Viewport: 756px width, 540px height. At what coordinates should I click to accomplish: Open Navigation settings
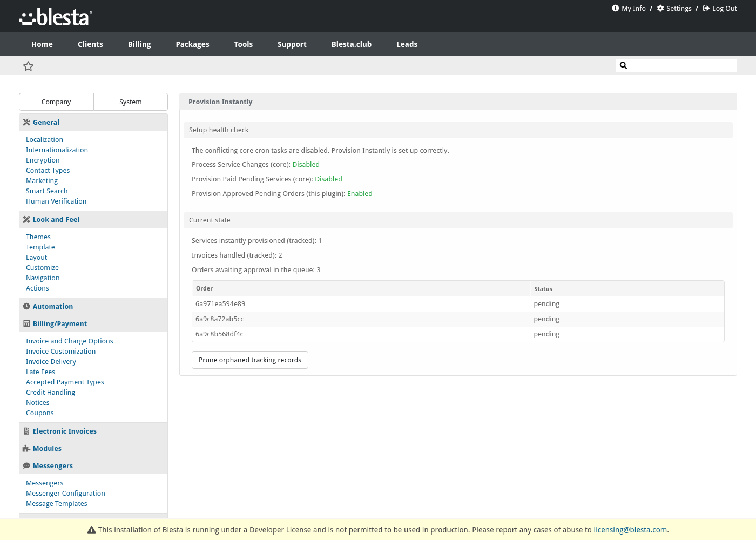pyautogui.click(x=43, y=278)
